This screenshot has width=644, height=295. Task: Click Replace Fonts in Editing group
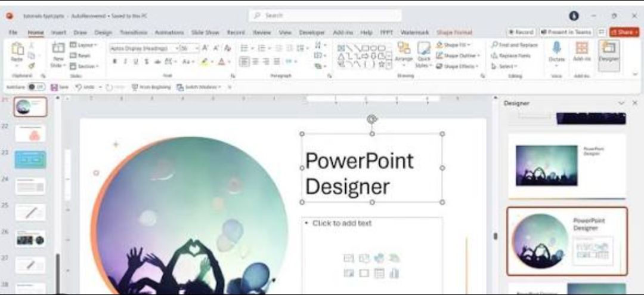click(511, 56)
